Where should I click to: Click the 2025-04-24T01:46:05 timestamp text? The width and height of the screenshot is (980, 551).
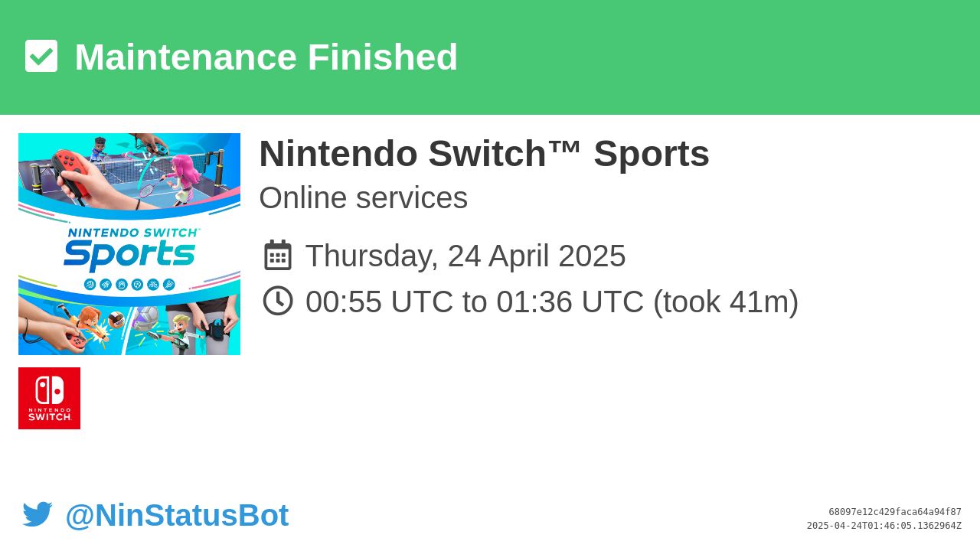pos(884,526)
